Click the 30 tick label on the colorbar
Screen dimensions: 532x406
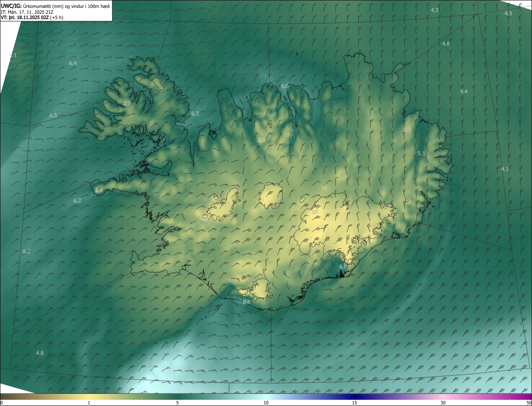click(443, 403)
